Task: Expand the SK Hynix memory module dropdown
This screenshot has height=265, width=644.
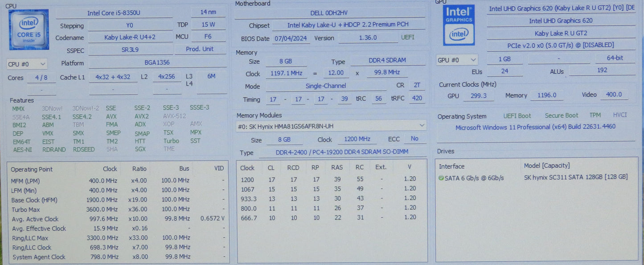Action: click(x=331, y=126)
